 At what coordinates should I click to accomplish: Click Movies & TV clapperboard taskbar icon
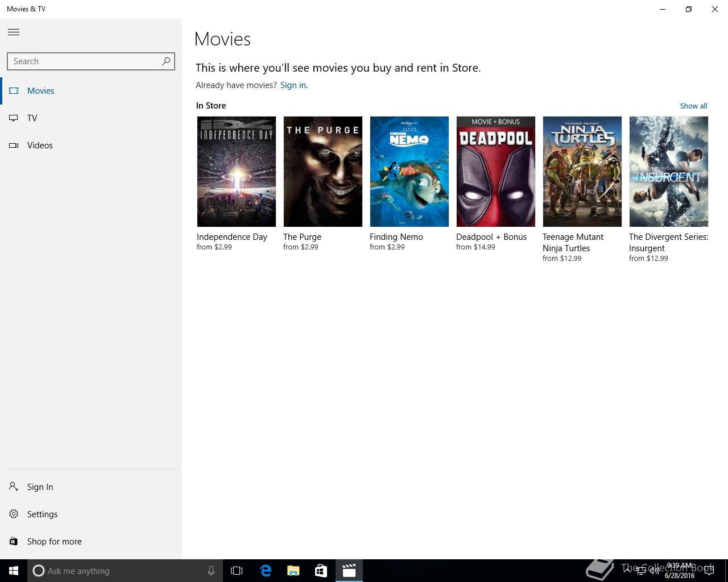click(349, 571)
